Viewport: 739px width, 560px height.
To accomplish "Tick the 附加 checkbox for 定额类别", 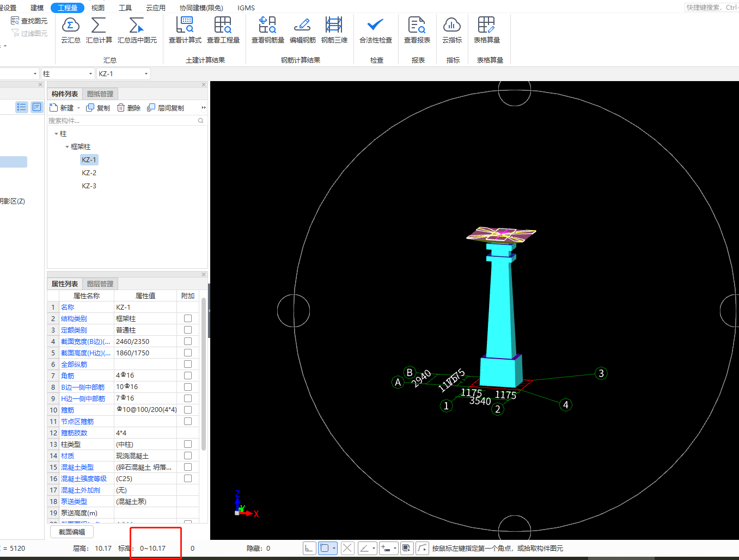I will pos(188,330).
